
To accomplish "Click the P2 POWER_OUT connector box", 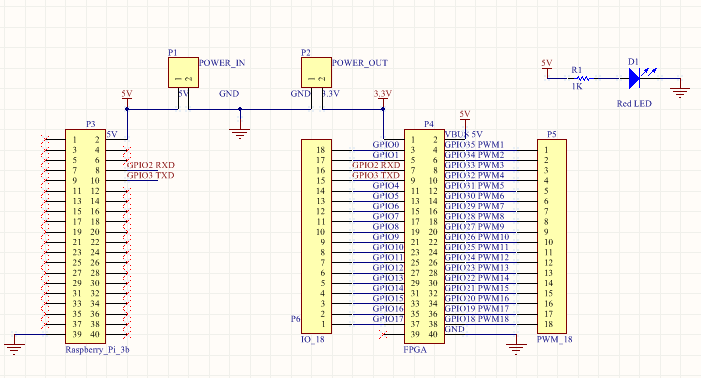I will tap(316, 72).
